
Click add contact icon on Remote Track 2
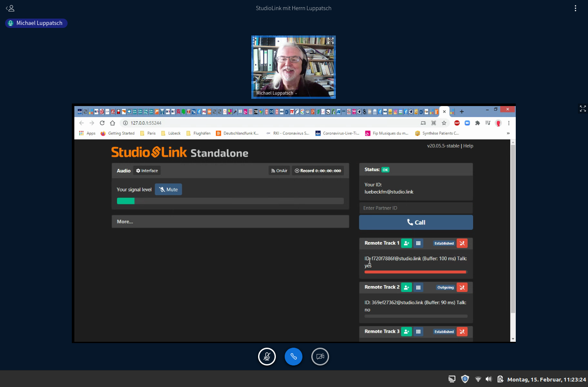point(406,287)
